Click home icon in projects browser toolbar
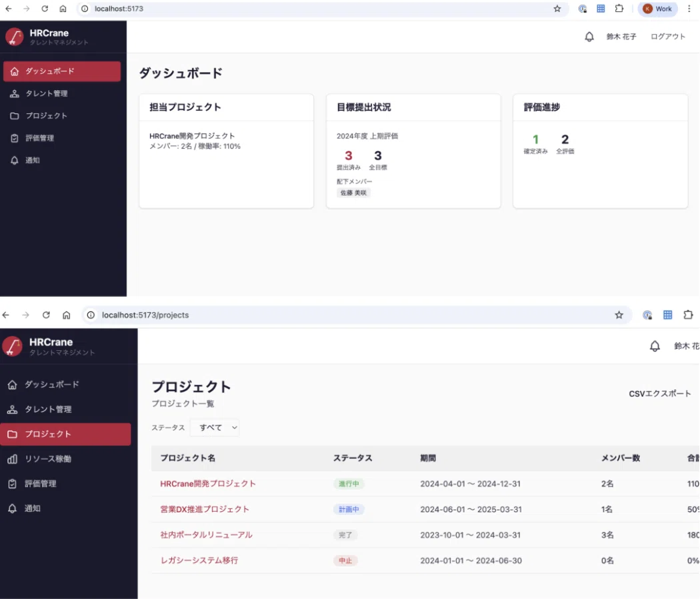This screenshot has width=700, height=599. [67, 315]
